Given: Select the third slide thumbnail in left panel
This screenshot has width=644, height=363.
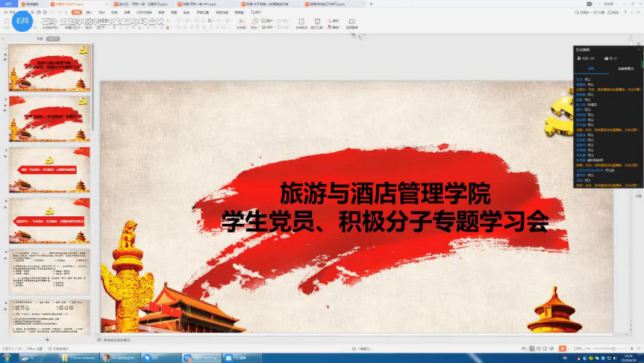Looking at the screenshot, I should (x=51, y=170).
